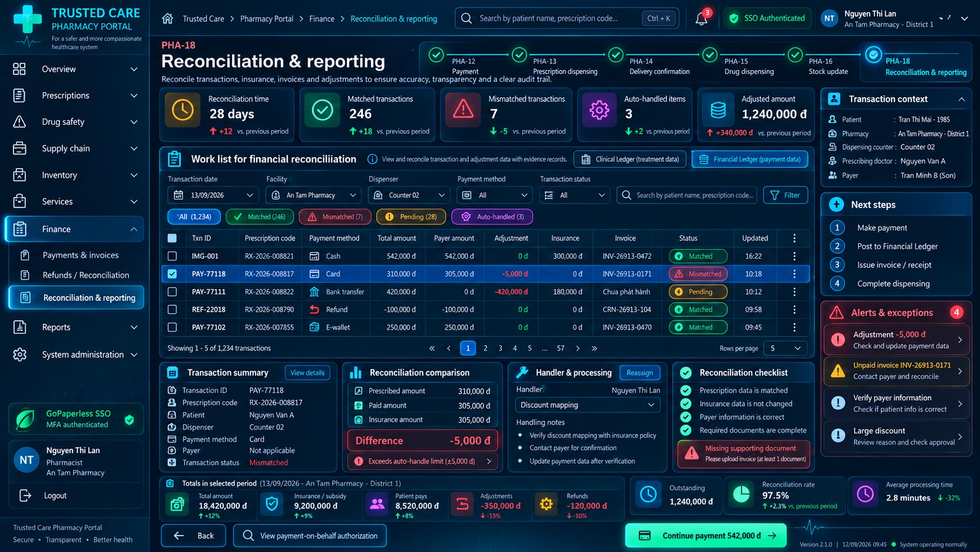The width and height of the screenshot is (980, 552).
Task: Click View payment-on-behalf authorization button
Action: [310, 536]
